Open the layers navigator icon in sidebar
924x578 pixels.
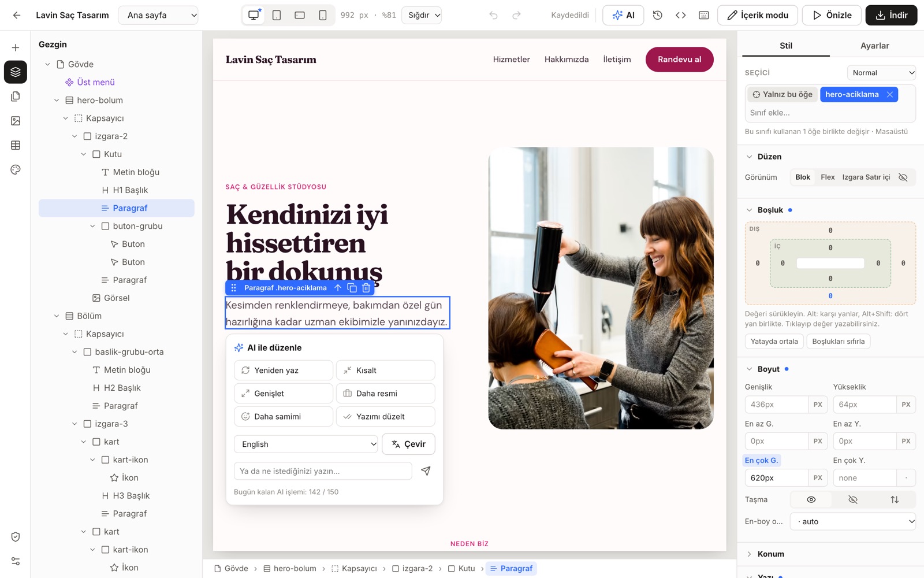pos(16,72)
